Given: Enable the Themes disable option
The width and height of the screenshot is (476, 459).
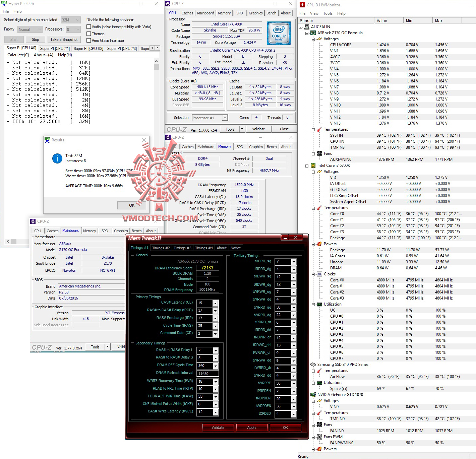Looking at the screenshot, I should click(89, 34).
